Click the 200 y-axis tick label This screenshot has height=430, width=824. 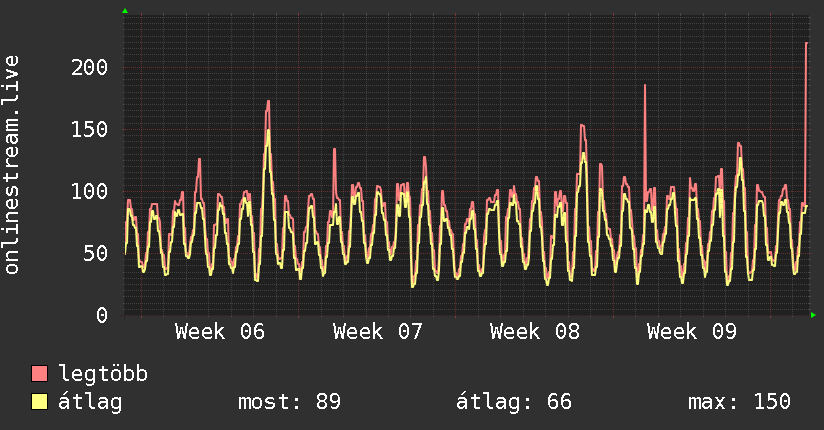[x=89, y=67]
